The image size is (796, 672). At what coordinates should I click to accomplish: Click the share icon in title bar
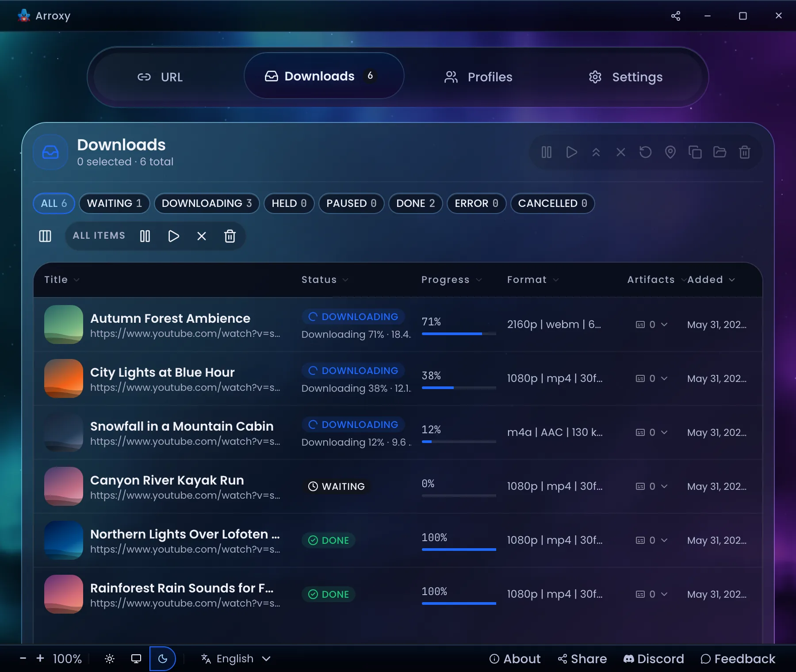click(676, 16)
